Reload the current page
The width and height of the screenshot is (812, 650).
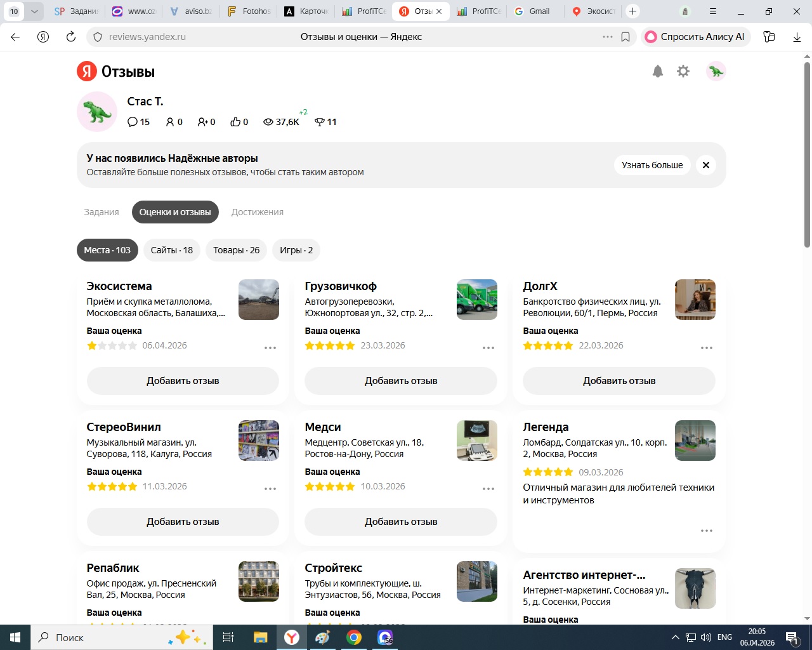[71, 37]
